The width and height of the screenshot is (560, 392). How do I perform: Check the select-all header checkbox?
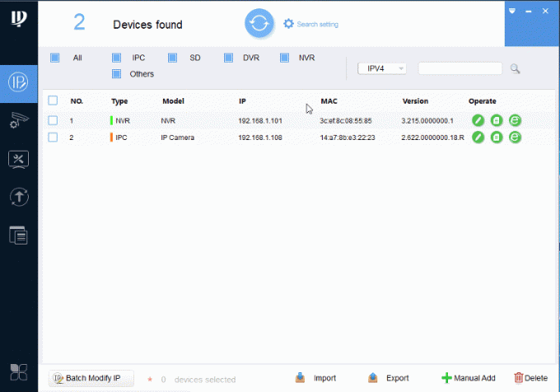(x=53, y=100)
